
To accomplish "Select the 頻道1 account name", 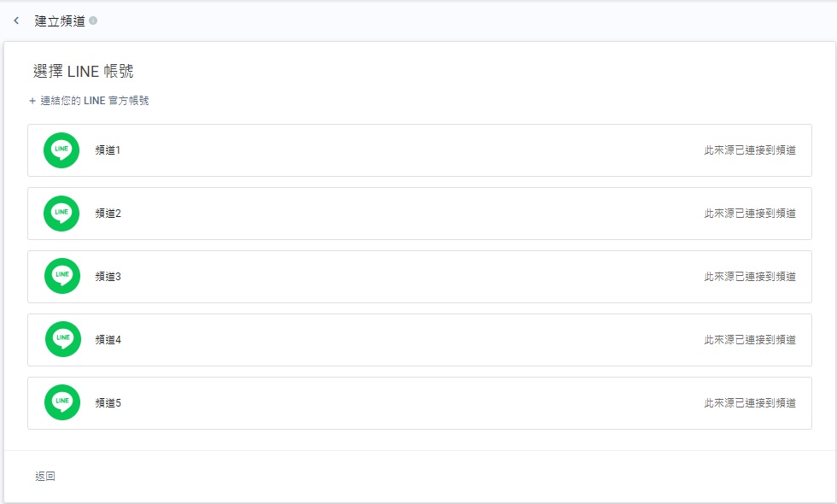I will (x=108, y=150).
